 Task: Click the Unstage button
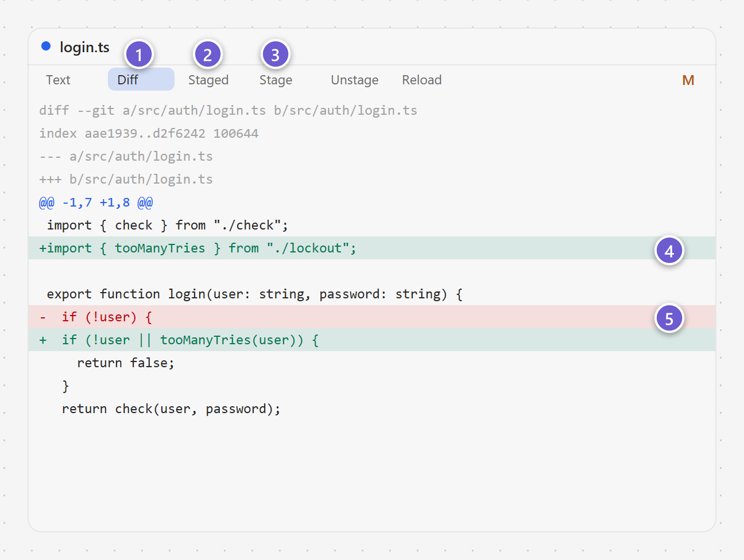(355, 80)
